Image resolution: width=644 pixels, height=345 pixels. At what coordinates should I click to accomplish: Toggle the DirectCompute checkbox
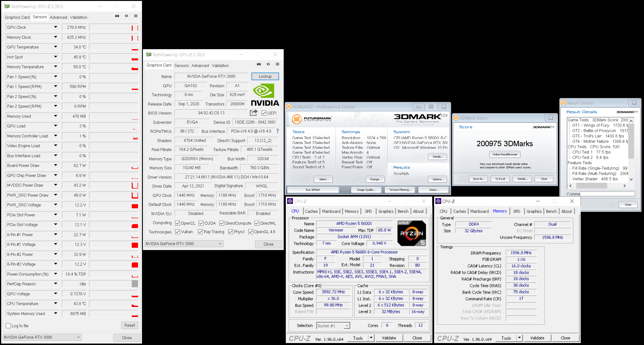point(222,223)
